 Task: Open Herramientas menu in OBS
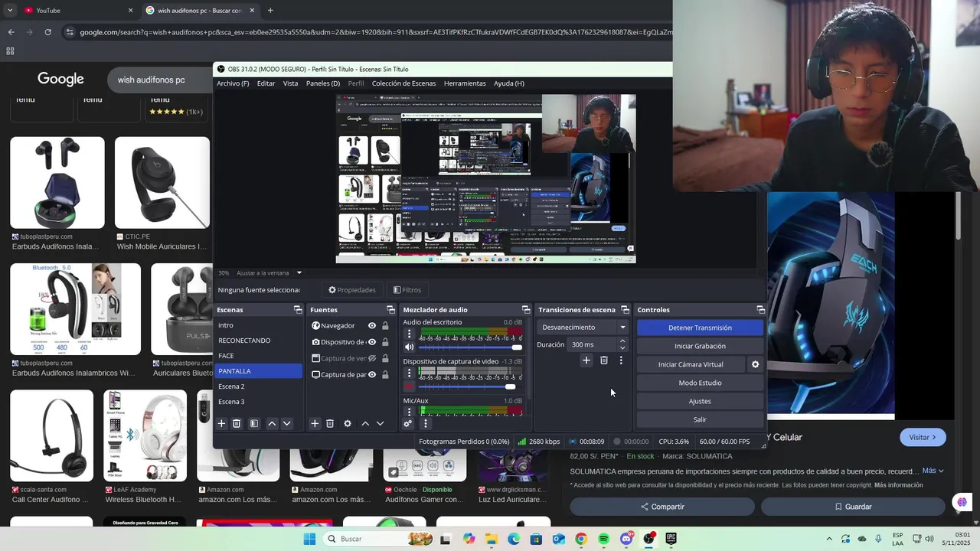coord(465,83)
